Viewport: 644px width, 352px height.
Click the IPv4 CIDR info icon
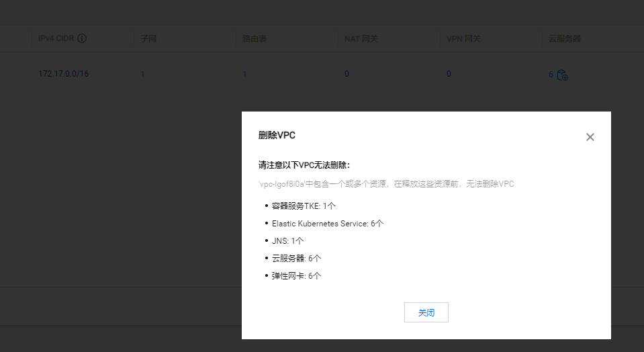(82, 38)
